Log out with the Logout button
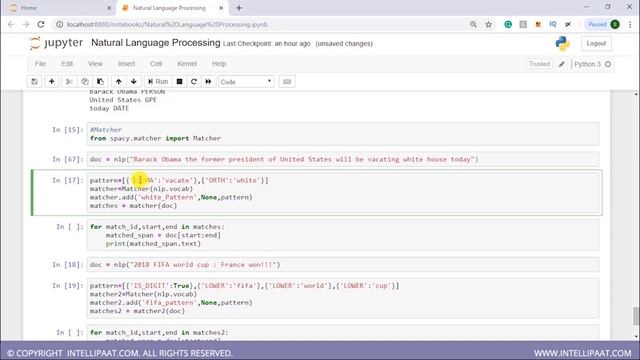The image size is (640, 360). click(596, 43)
